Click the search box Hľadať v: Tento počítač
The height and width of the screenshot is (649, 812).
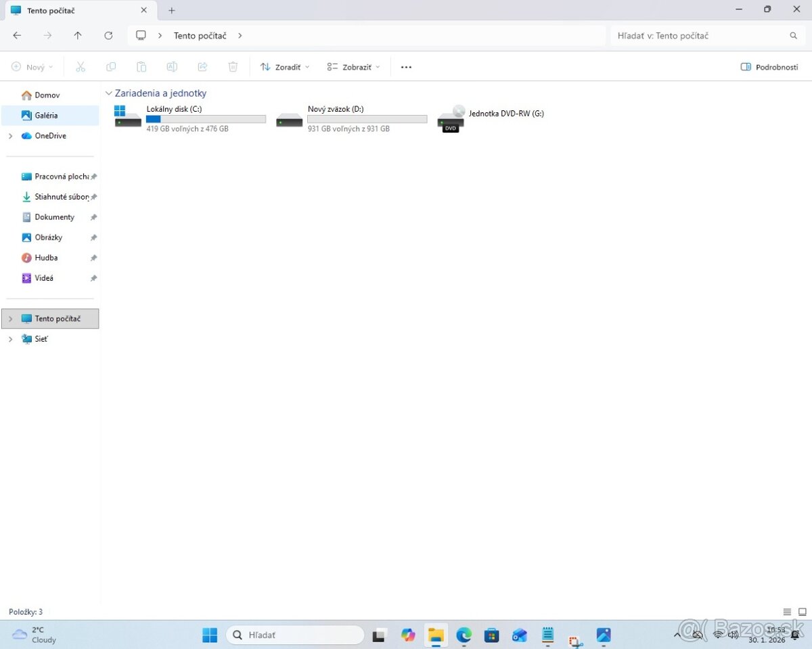[x=700, y=36]
